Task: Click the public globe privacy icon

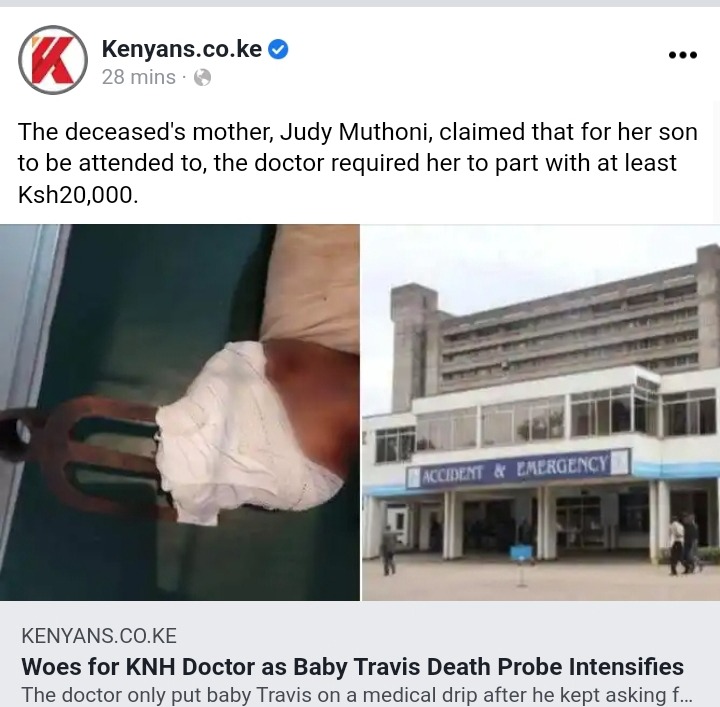Action: tap(202, 78)
